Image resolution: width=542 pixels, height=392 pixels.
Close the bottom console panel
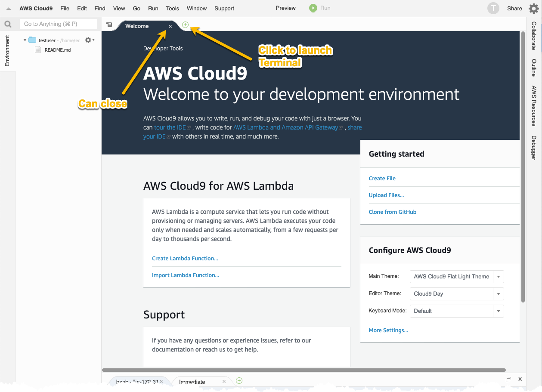pos(520,380)
